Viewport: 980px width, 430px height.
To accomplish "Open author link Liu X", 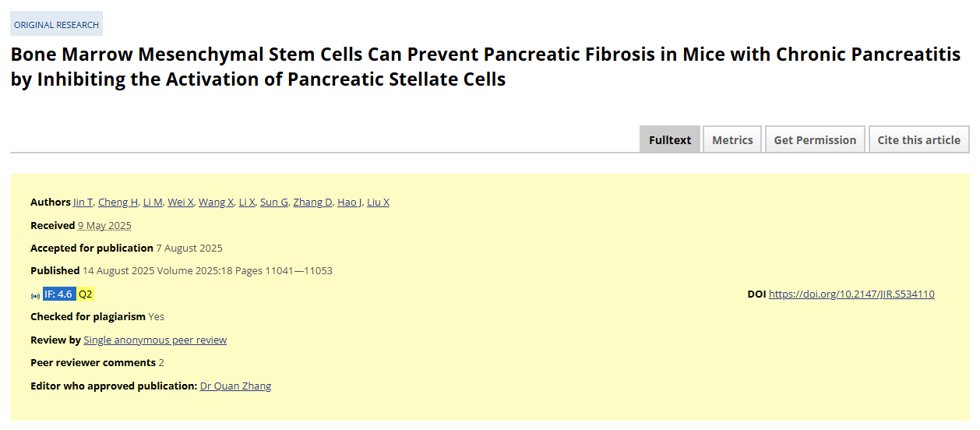I will click(378, 202).
